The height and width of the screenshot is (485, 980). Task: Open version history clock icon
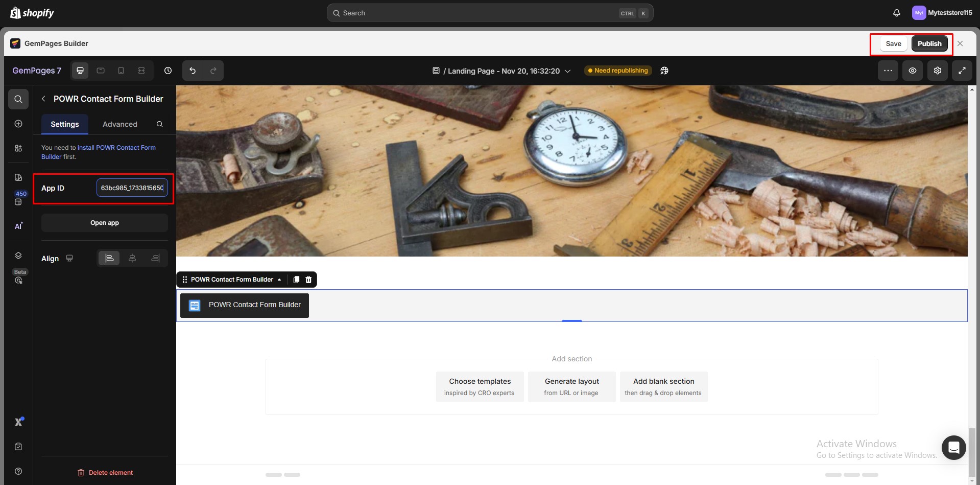point(168,71)
